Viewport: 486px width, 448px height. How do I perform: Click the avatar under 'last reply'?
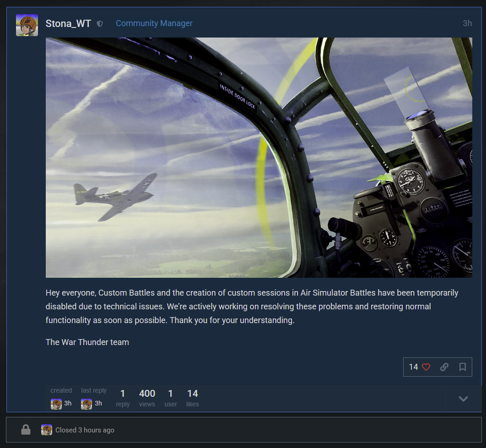[x=86, y=404]
